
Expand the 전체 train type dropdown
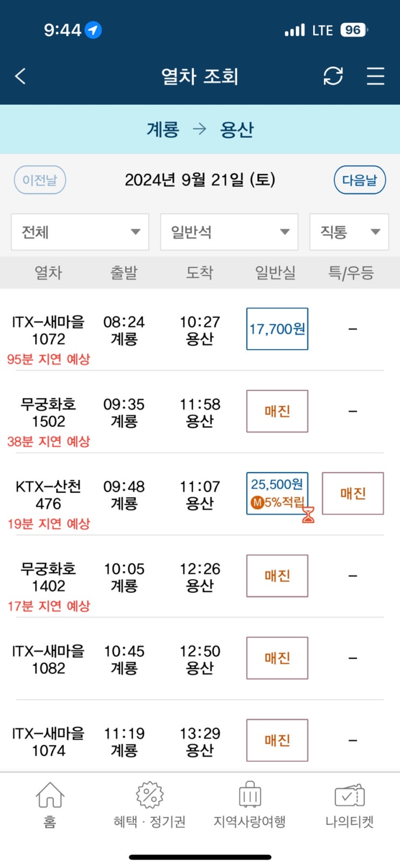[80, 232]
